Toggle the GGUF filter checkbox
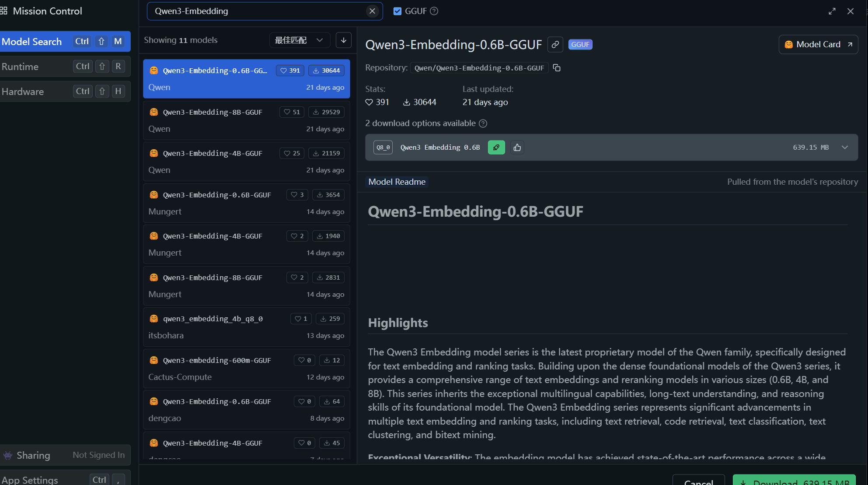The width and height of the screenshot is (868, 485). [397, 11]
